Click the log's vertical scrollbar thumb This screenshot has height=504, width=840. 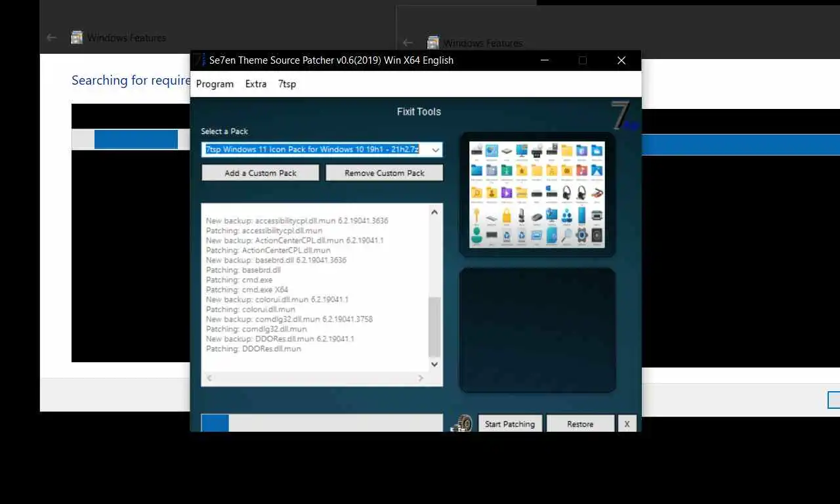434,327
